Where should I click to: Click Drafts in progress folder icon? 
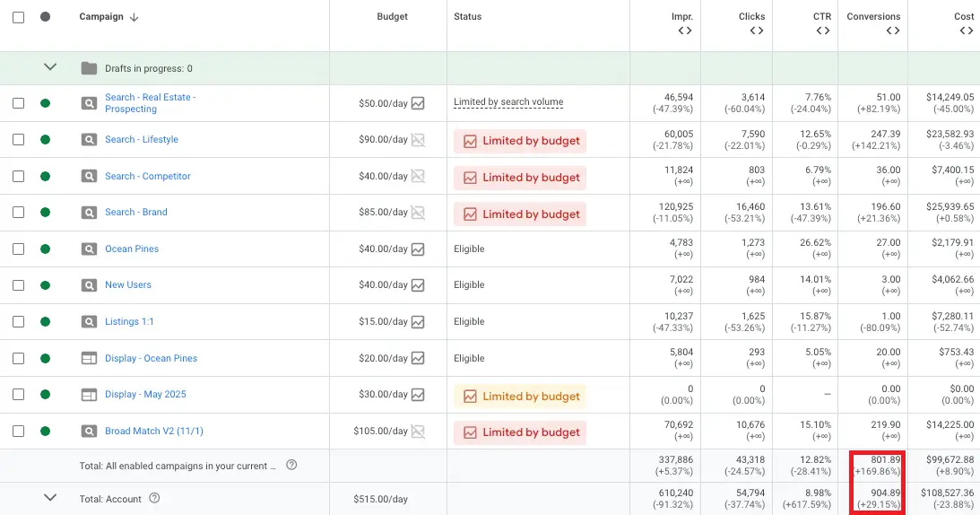(89, 68)
